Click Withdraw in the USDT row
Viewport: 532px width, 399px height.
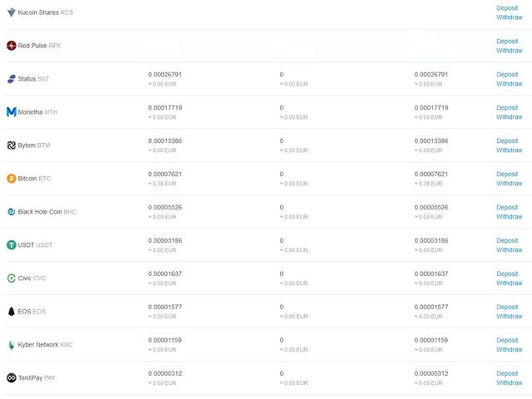[510, 250]
